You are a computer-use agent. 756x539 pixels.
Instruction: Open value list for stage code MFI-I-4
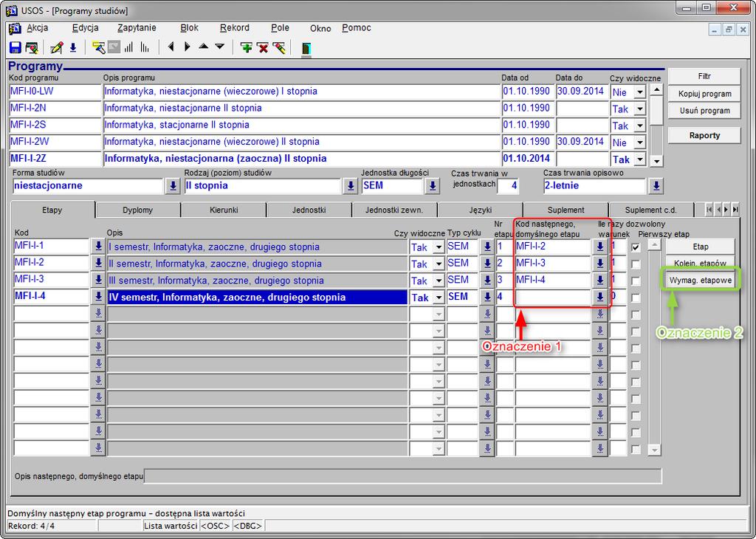pyautogui.click(x=98, y=297)
